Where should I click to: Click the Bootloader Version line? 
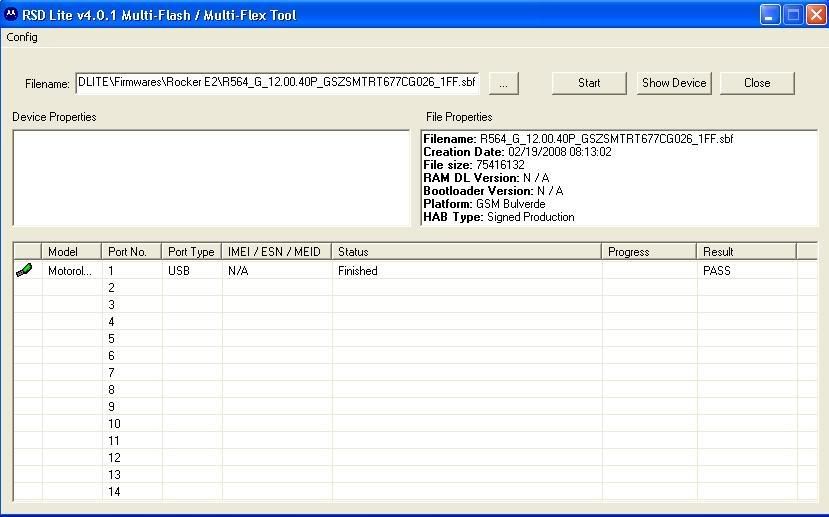(x=493, y=191)
